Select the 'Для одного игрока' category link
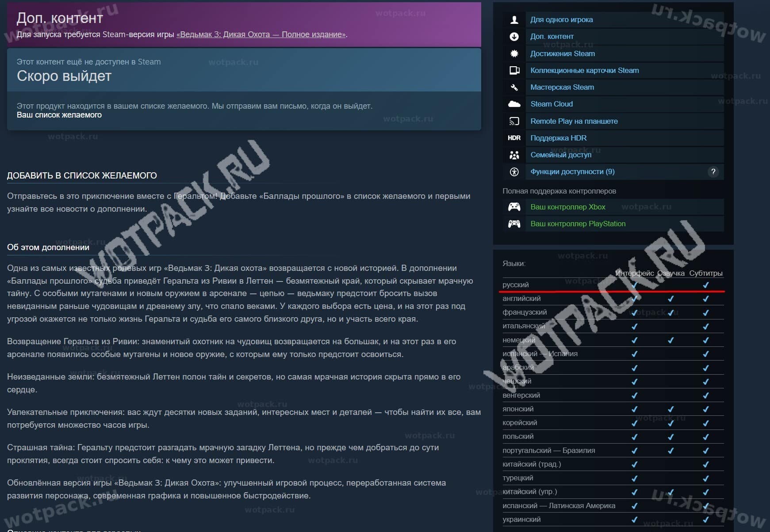The height and width of the screenshot is (532, 770). pyautogui.click(x=562, y=19)
